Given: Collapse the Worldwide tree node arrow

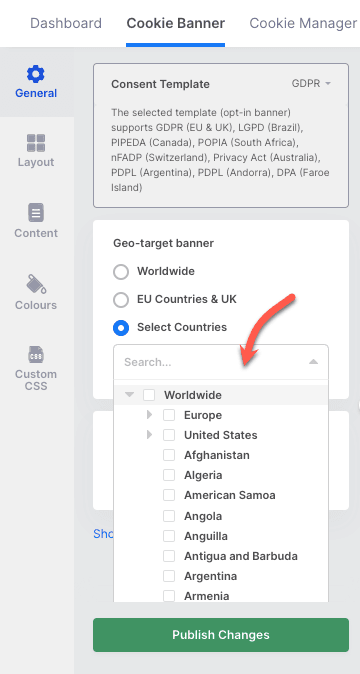Looking at the screenshot, I should coord(129,395).
